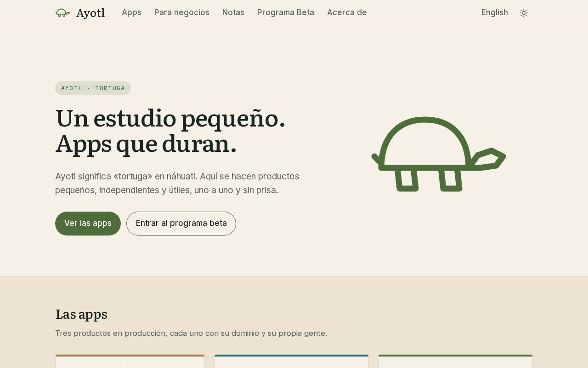Click the Ayotl turtle logo icon
This screenshot has height=368, width=588.
coord(62,13)
